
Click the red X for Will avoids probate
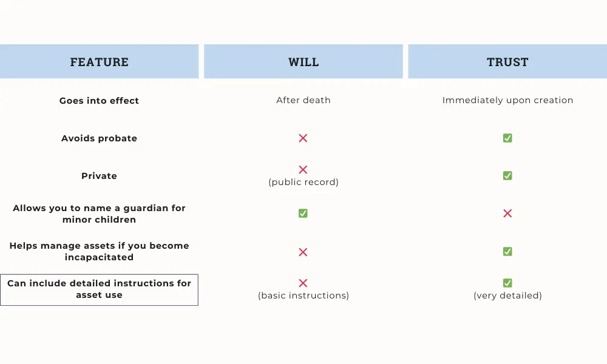(x=303, y=138)
